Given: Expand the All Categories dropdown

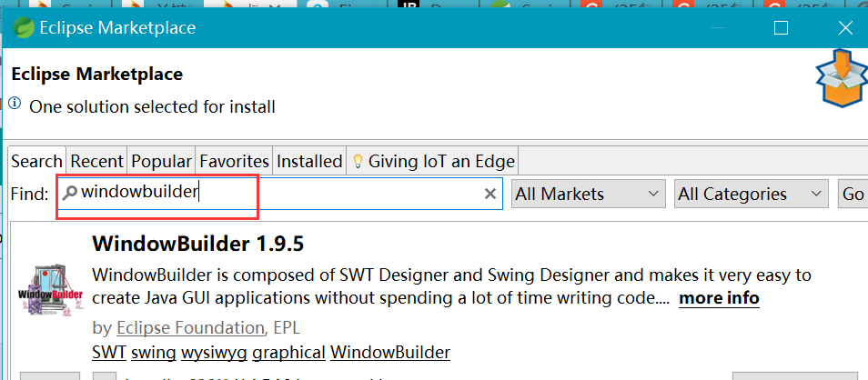Looking at the screenshot, I should (752, 195).
